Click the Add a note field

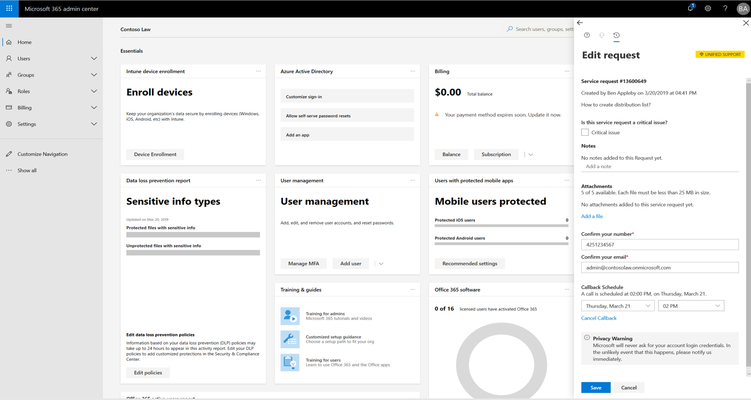pos(660,167)
